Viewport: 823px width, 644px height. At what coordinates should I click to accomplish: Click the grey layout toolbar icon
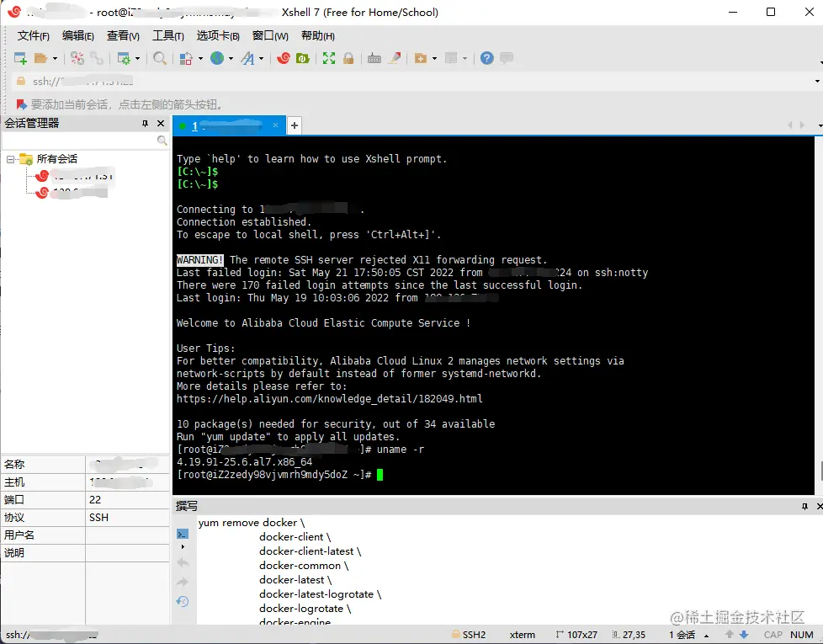pos(451,58)
